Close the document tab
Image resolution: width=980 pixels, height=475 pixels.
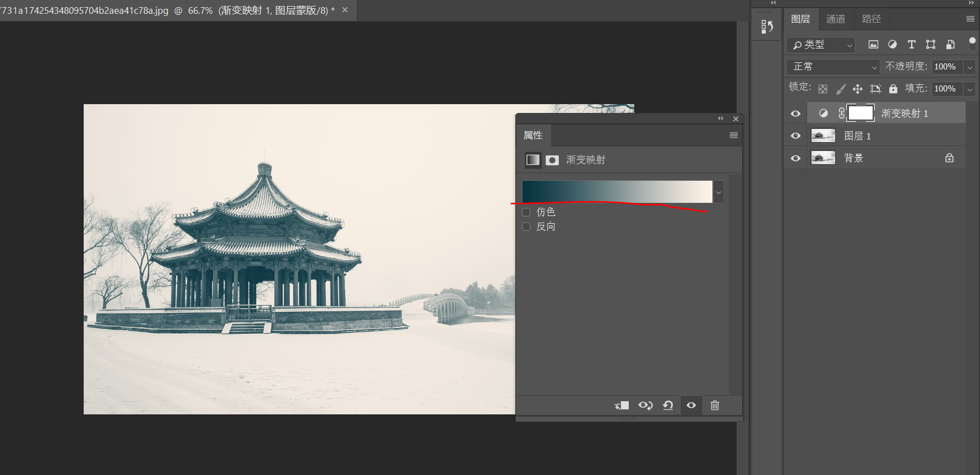pyautogui.click(x=345, y=10)
